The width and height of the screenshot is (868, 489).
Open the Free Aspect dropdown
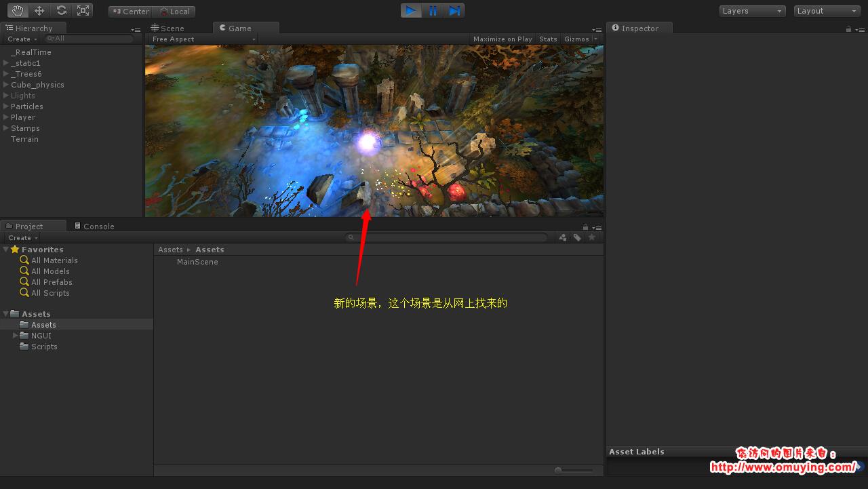point(203,39)
